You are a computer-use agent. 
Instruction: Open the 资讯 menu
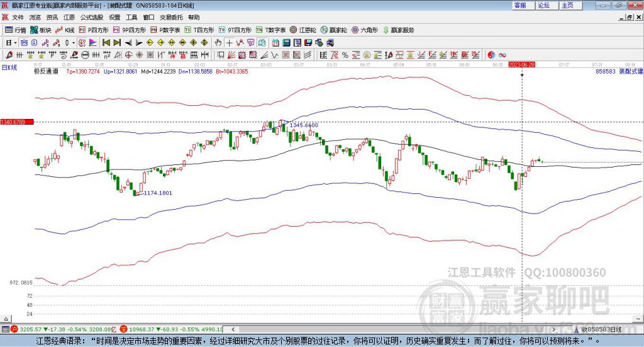52,17
